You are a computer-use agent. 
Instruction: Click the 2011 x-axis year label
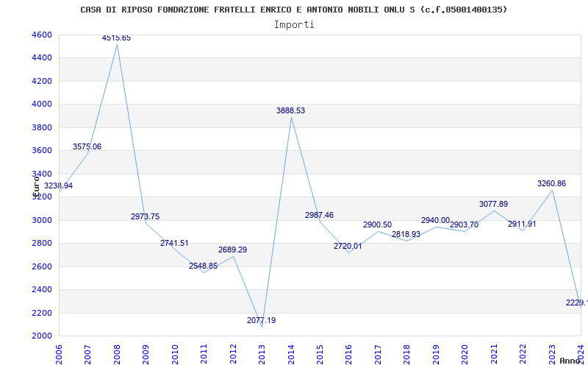(204, 355)
